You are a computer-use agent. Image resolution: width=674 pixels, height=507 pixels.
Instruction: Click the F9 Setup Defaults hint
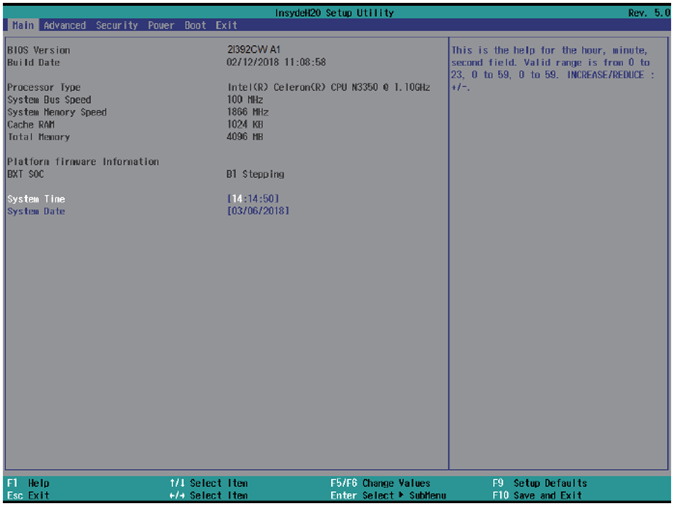(x=540, y=483)
